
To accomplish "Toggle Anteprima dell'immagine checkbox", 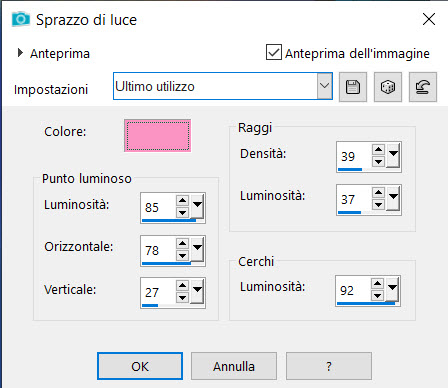I will [x=274, y=52].
